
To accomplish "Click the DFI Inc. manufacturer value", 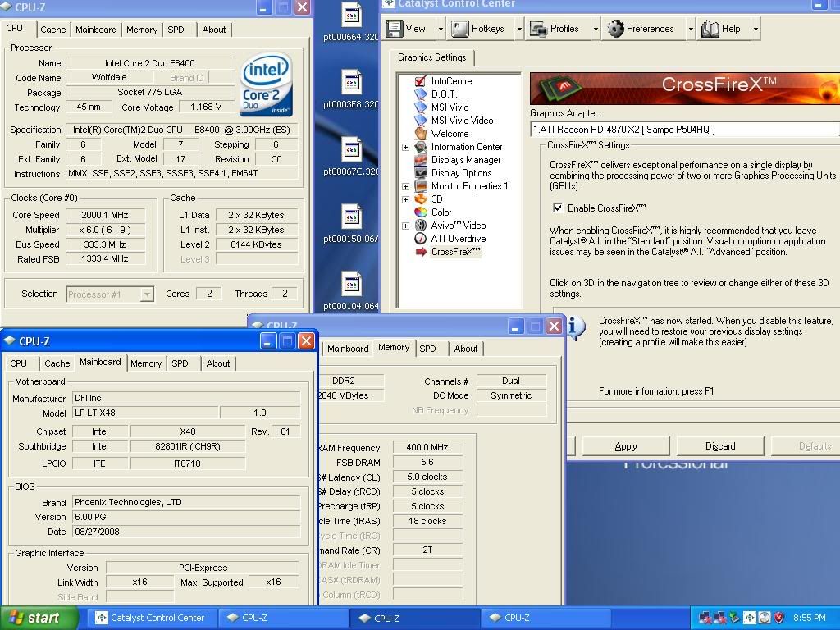I will click(186, 398).
